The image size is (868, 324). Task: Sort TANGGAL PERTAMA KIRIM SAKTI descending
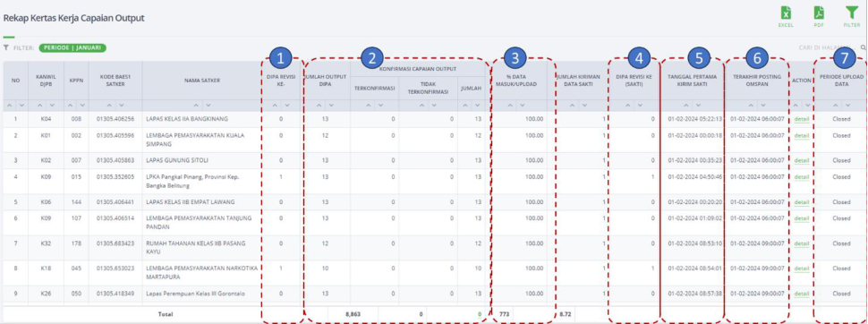697,106
